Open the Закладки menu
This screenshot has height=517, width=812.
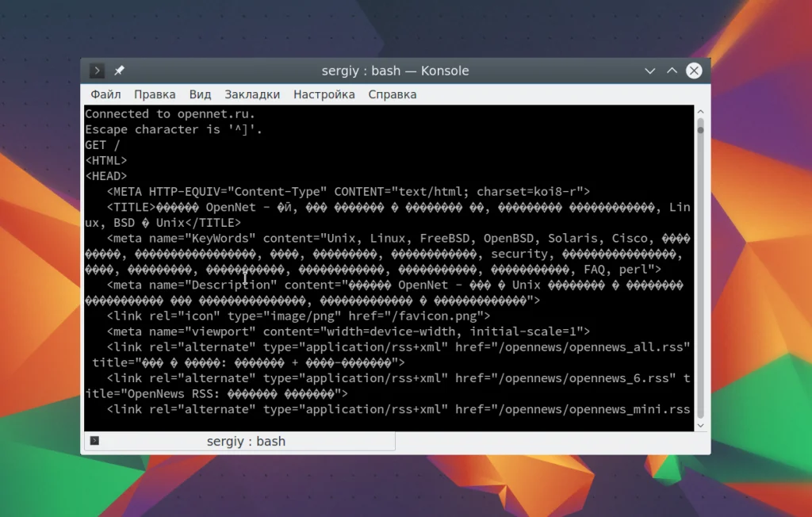pos(252,94)
